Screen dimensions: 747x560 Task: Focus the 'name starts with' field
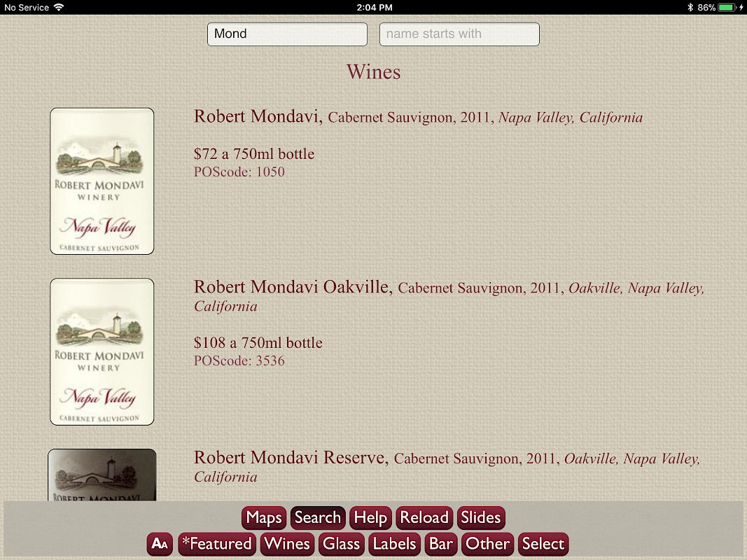tap(459, 34)
